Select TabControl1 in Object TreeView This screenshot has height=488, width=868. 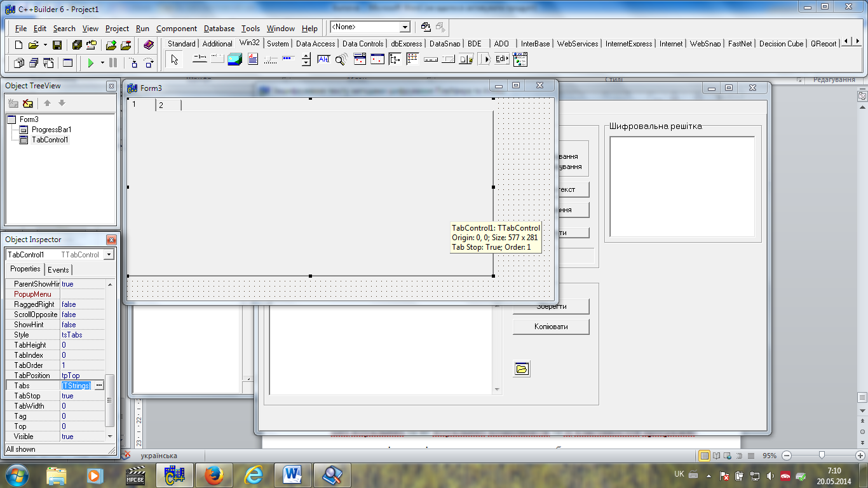[50, 140]
